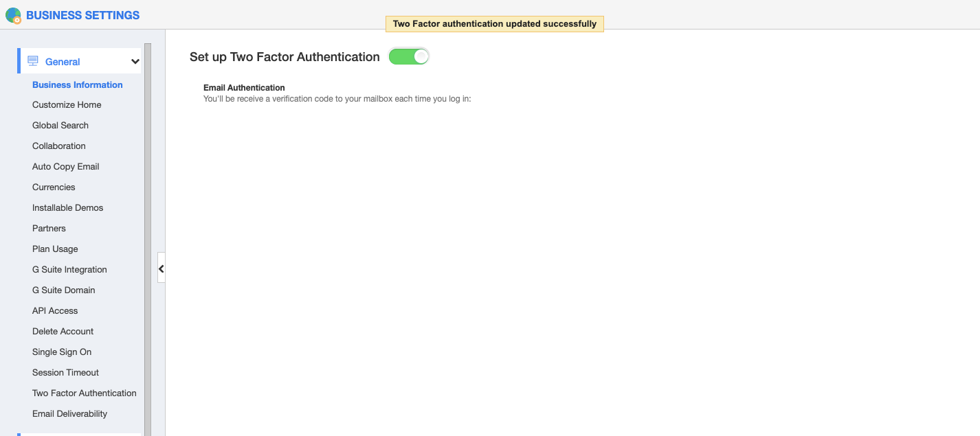View Plan Usage details
Viewport: 980px width, 436px height.
coord(55,249)
